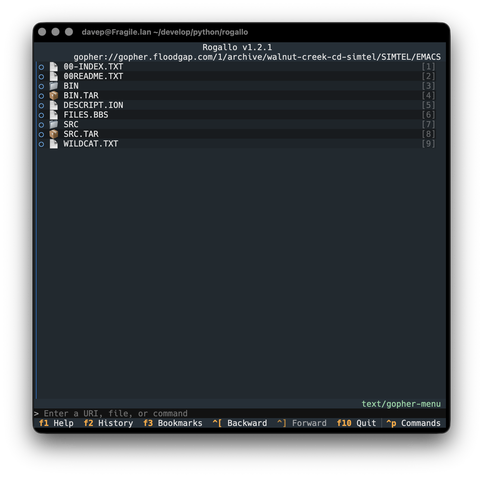Quit the app via f10 footer item
This screenshot has height=477, width=483.
point(356,423)
